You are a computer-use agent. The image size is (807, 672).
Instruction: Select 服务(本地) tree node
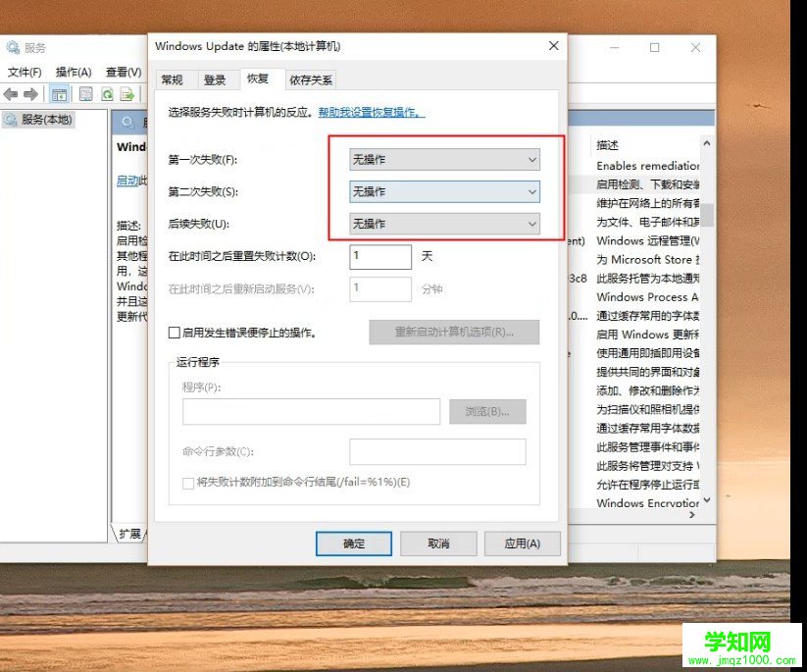click(38, 120)
